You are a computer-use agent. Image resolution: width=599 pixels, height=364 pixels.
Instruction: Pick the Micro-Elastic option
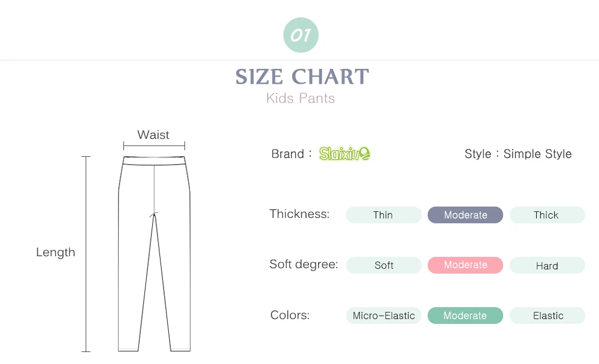tap(383, 316)
